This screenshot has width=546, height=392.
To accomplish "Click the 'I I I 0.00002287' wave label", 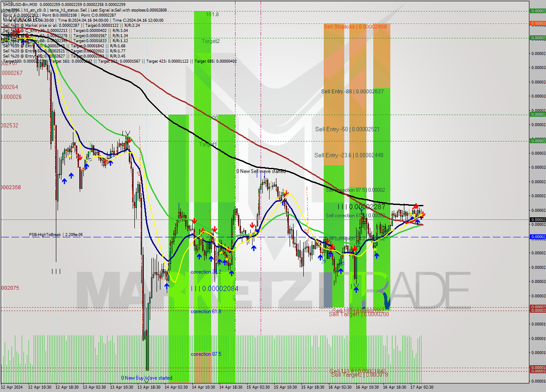I will coord(361,207).
